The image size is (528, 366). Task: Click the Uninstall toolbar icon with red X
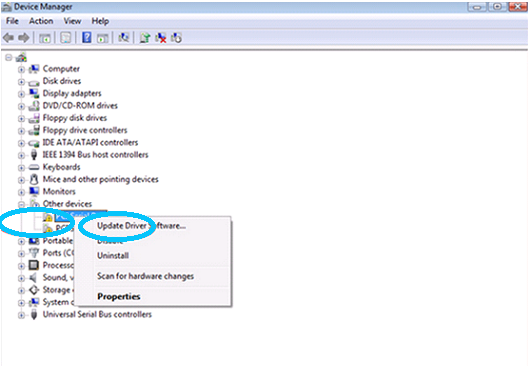pos(161,38)
